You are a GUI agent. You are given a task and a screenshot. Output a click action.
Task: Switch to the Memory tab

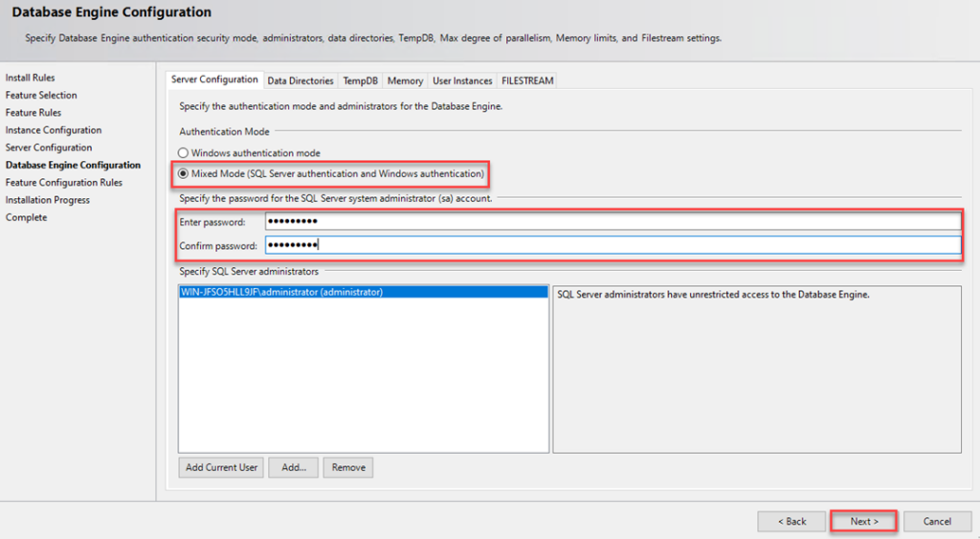tap(405, 80)
